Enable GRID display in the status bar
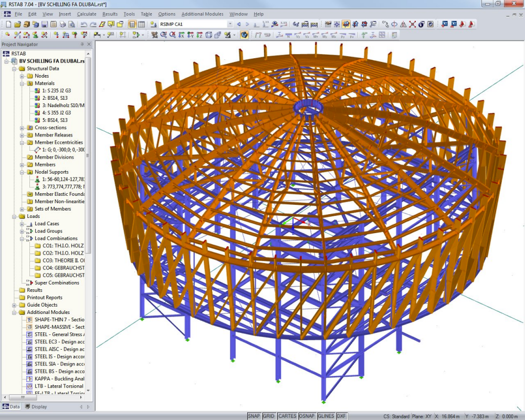Screen dimensions: 525x420 tap(268, 415)
